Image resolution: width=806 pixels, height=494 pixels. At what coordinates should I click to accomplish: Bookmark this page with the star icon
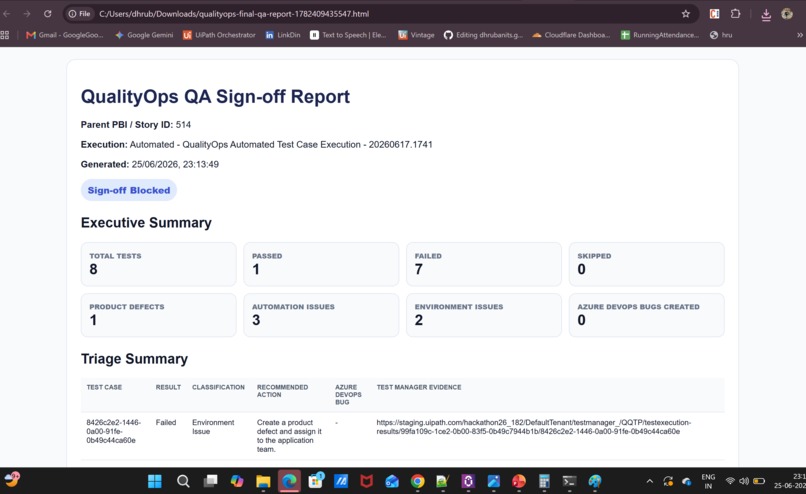(686, 14)
